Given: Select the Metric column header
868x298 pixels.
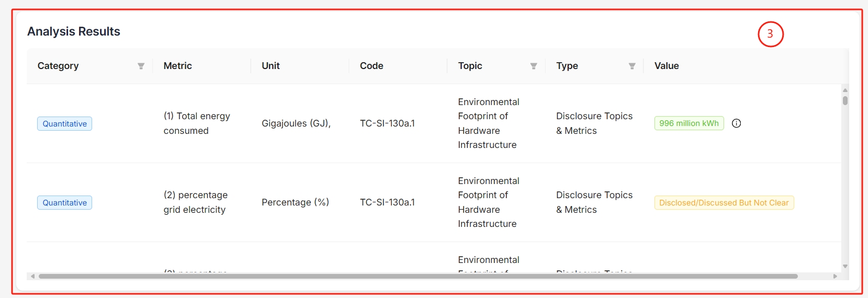Looking at the screenshot, I should (177, 66).
